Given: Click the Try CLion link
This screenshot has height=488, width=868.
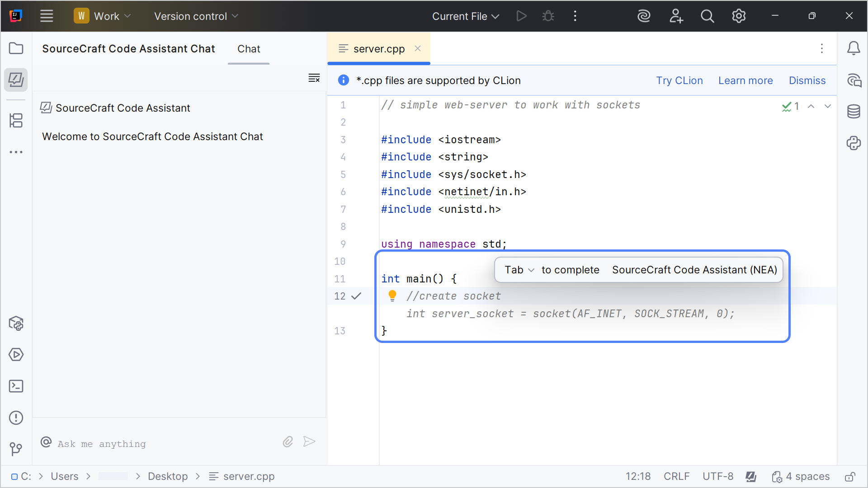Looking at the screenshot, I should coord(679,80).
